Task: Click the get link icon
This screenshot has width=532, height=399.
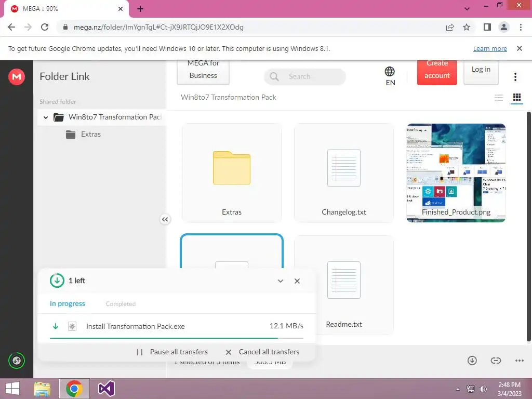Action: pos(496,361)
